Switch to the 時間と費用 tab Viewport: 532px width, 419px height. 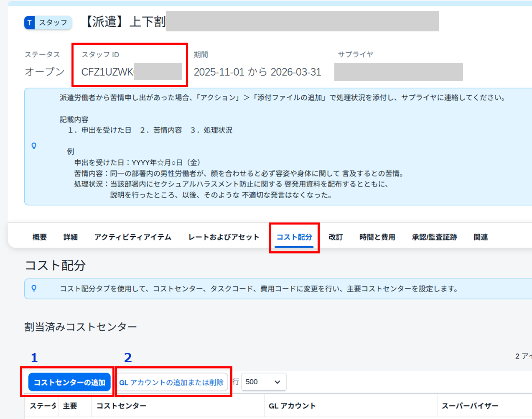point(377,237)
